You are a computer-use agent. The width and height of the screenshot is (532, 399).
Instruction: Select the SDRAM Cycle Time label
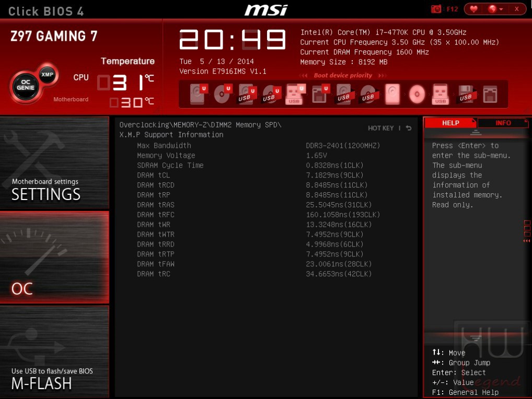coord(170,165)
